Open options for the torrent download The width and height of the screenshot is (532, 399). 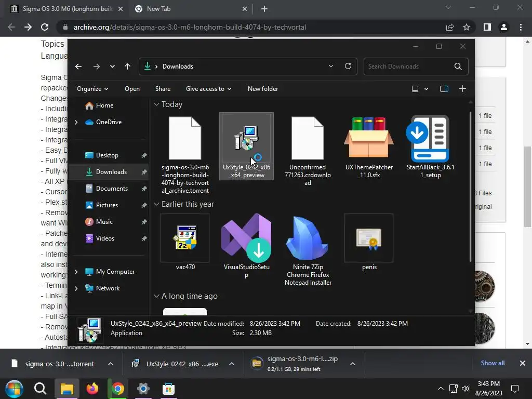111,364
